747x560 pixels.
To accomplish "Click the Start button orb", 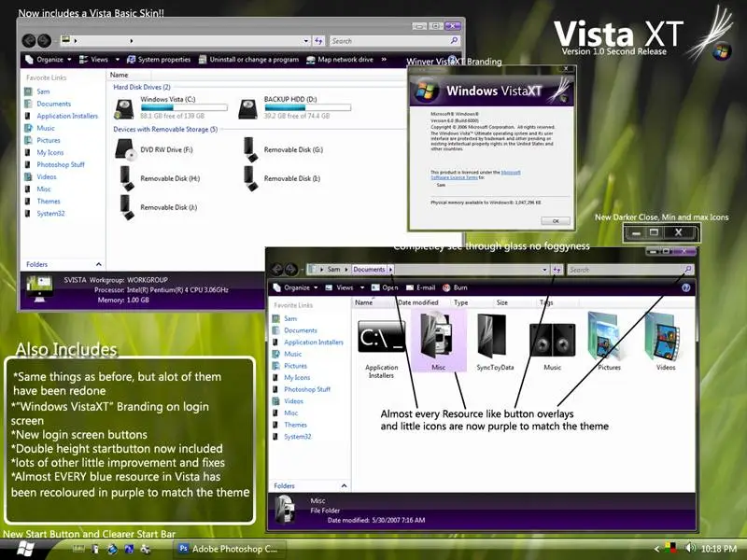I will (x=24, y=548).
